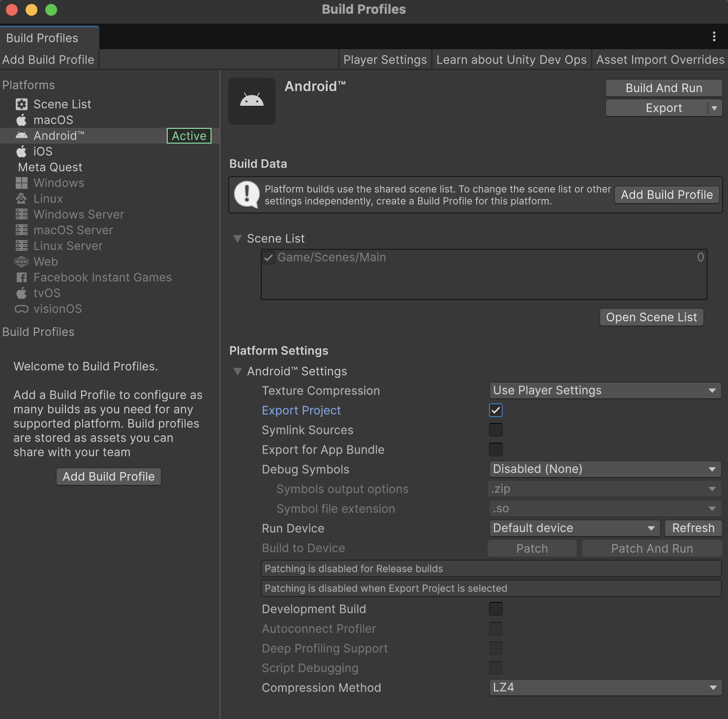Open the Export button dropdown arrow
The image size is (728, 719).
pyautogui.click(x=715, y=108)
